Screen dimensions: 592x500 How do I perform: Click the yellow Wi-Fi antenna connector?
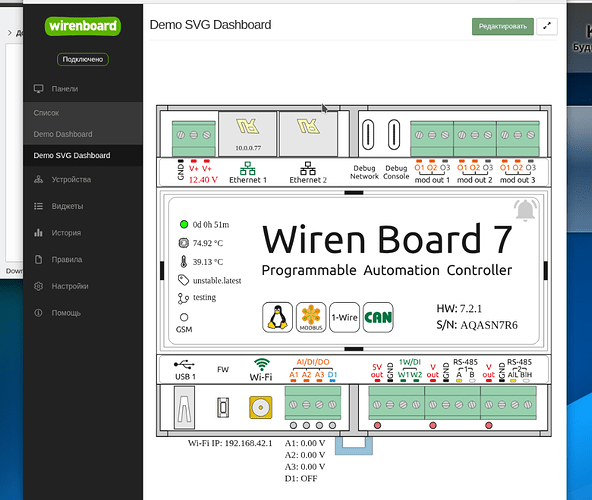click(261, 407)
